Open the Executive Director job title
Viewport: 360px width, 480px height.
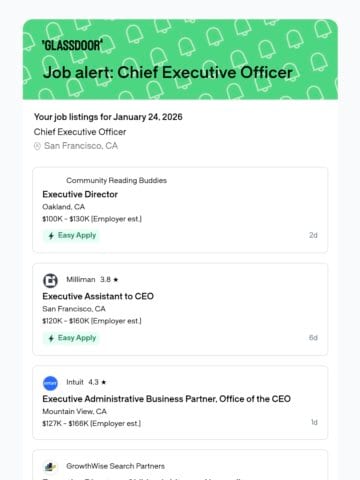tap(80, 194)
